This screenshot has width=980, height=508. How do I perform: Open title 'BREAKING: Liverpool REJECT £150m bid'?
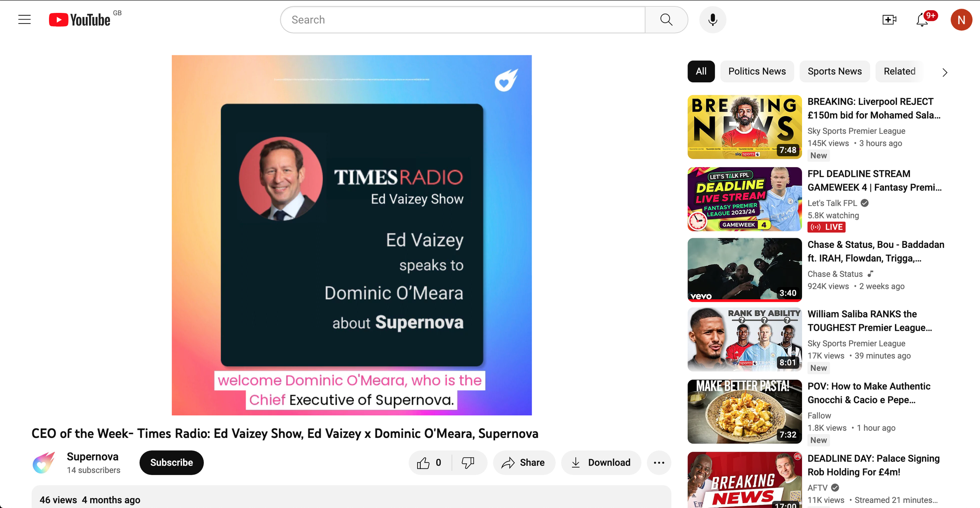click(874, 108)
